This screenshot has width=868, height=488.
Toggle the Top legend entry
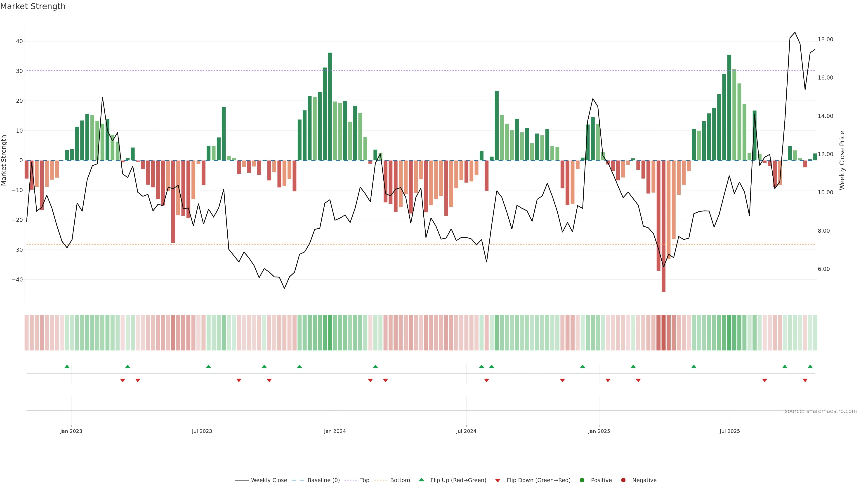(365, 480)
